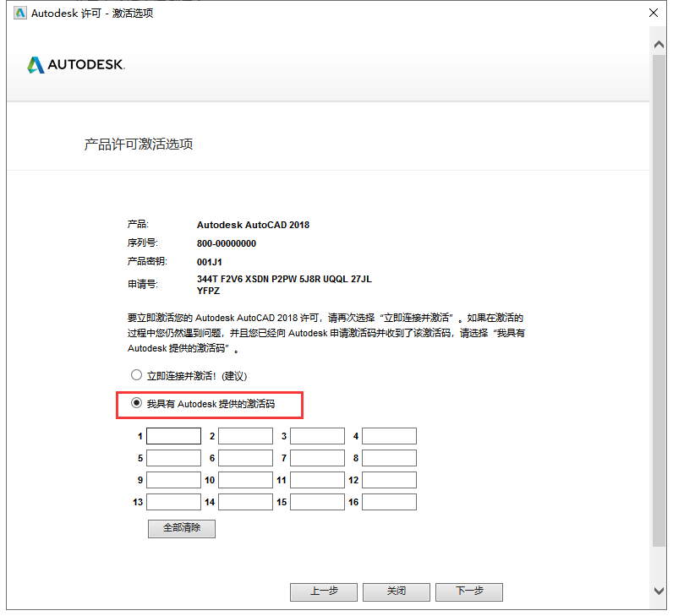Click activation code field 4
Screen dimensions: 673x616
(x=389, y=436)
